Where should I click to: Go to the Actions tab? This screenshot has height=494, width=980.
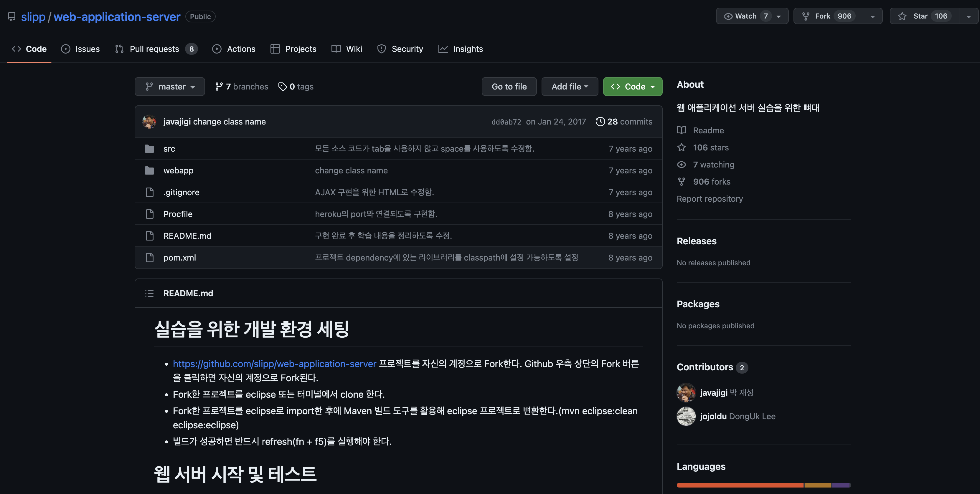[x=234, y=49]
